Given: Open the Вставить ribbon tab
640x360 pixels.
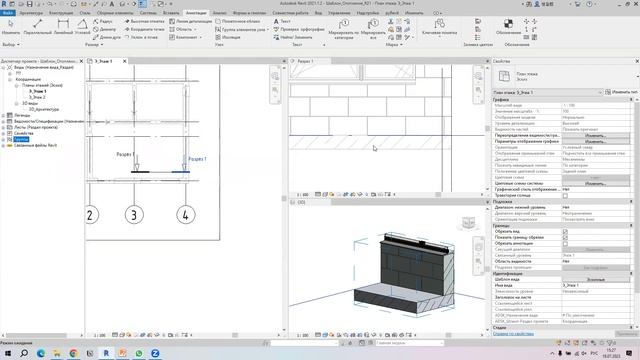Looking at the screenshot, I should (x=171, y=13).
